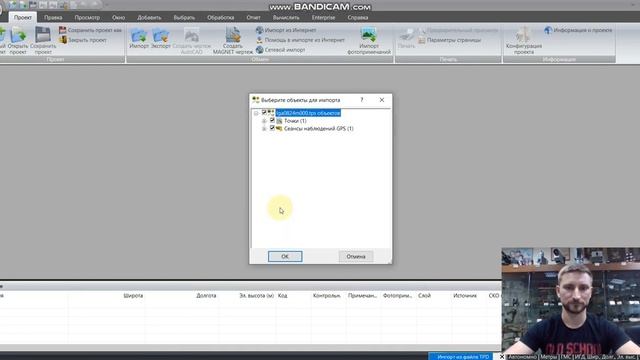Click Сетевой импорт in ribbon
The width and height of the screenshot is (640, 360).
pyautogui.click(x=281, y=50)
